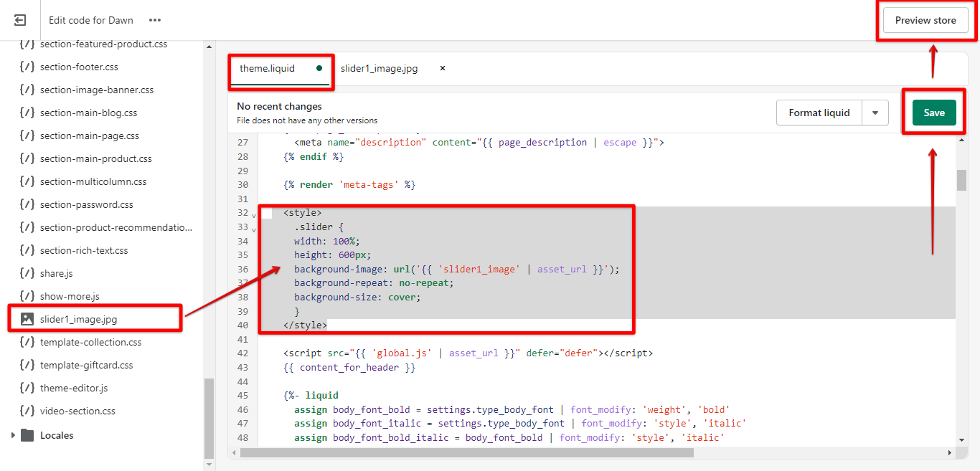Viewport: 980px width, 471px height.
Task: Collapse the code fold at line 32
Action: click(x=254, y=214)
